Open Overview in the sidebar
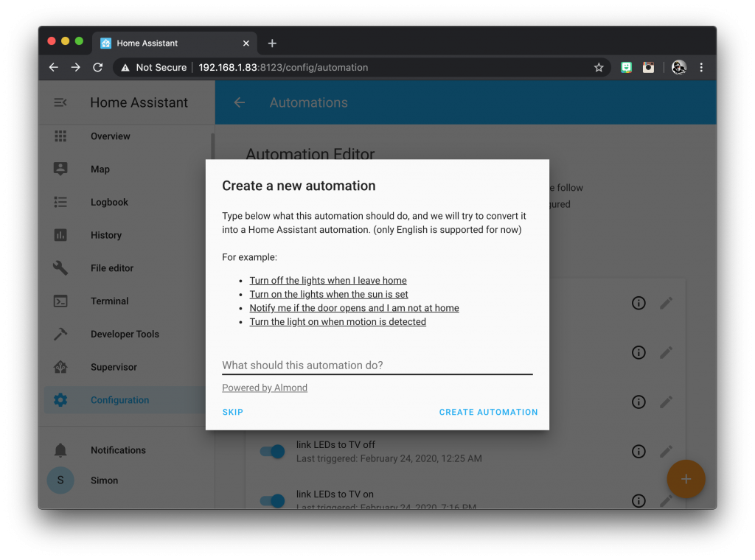Image resolution: width=755 pixels, height=560 pixels. [x=126, y=136]
